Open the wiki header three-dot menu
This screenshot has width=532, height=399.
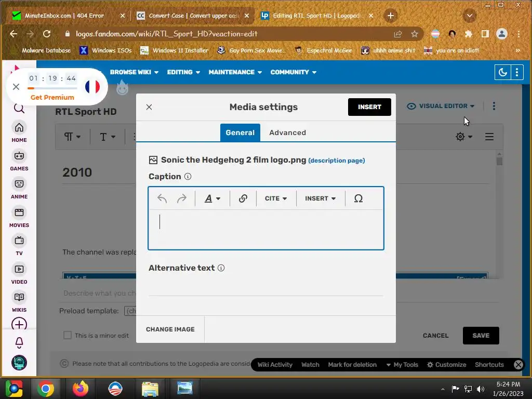coord(517,72)
